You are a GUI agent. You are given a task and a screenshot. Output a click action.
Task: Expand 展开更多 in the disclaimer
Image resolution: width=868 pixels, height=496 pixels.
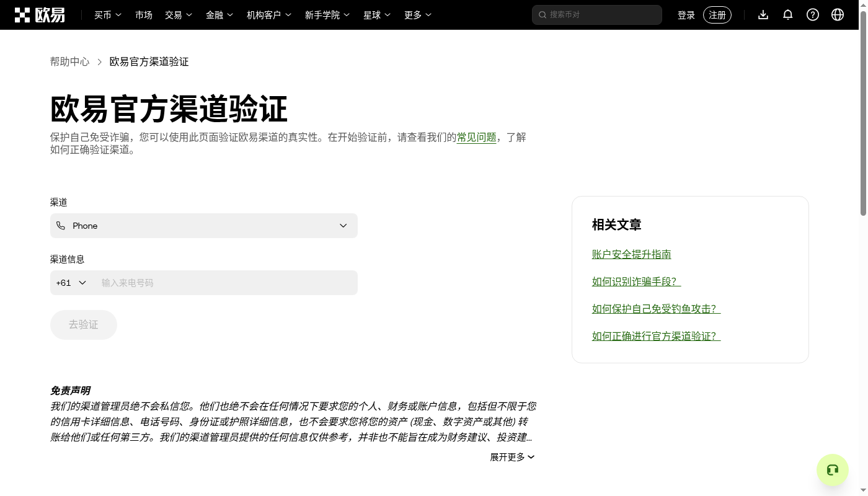coord(512,457)
